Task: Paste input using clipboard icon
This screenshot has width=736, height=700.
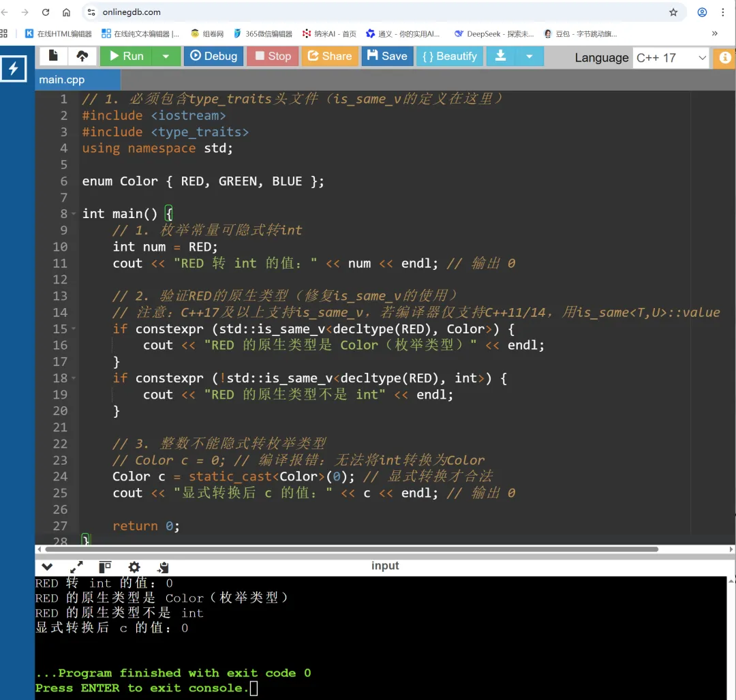Action: click(x=162, y=566)
